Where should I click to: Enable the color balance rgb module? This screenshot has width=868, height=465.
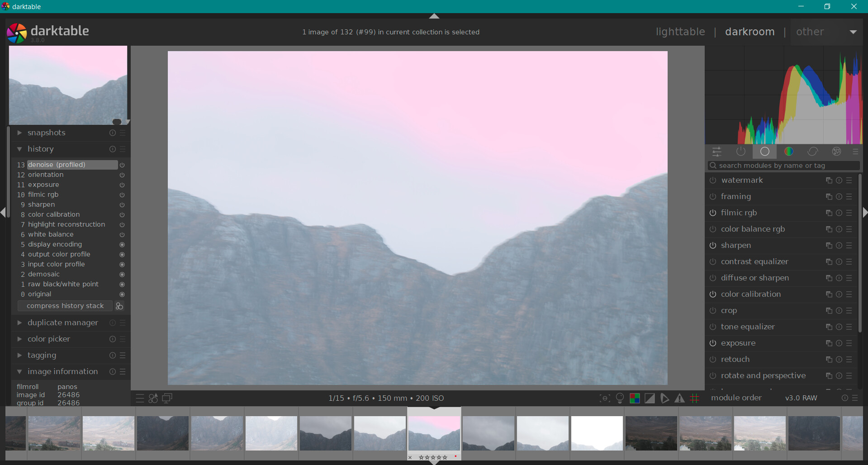click(713, 229)
